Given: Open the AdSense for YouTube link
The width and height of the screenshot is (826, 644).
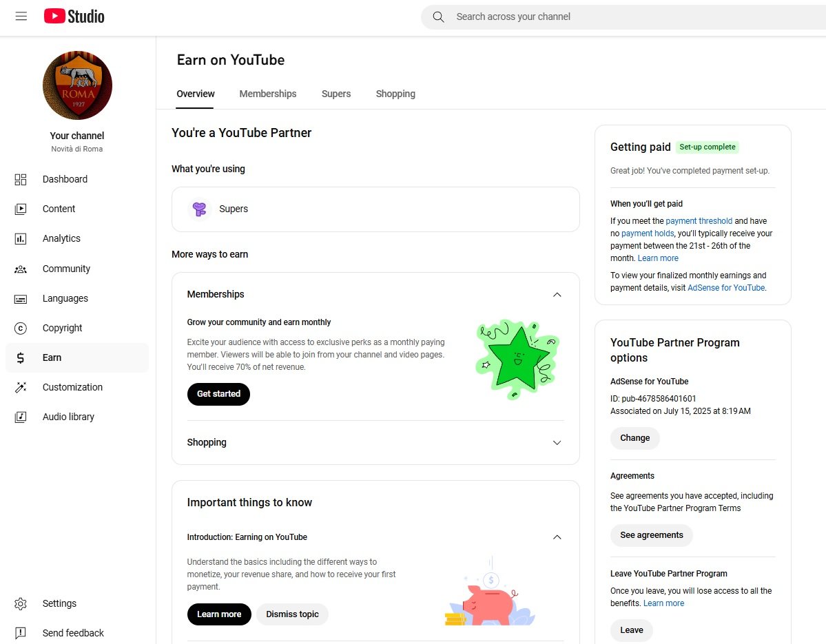Looking at the screenshot, I should click(726, 288).
